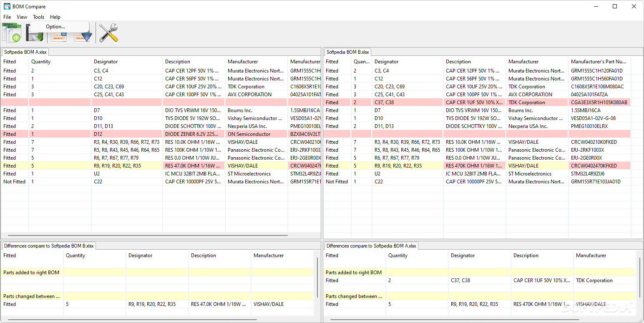The image size is (644, 323).
Task: Click VESD05A1-02V-G-08 part number in BOM B
Action: (x=599, y=118)
